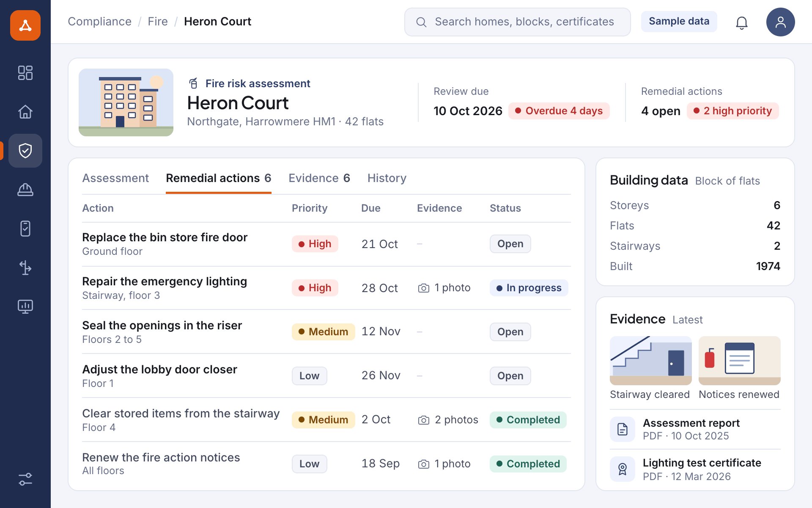Go to the Homes icon in sidebar

pyautogui.click(x=25, y=112)
